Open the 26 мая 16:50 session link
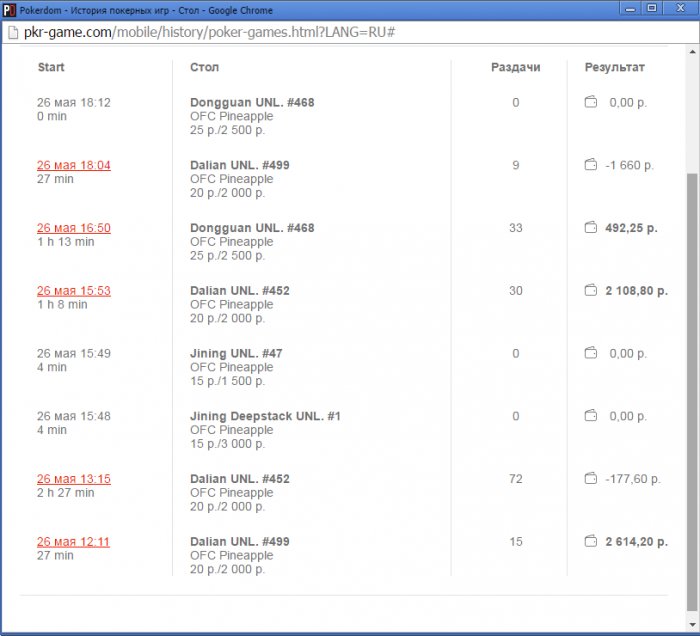This screenshot has width=700, height=636. pyautogui.click(x=74, y=228)
